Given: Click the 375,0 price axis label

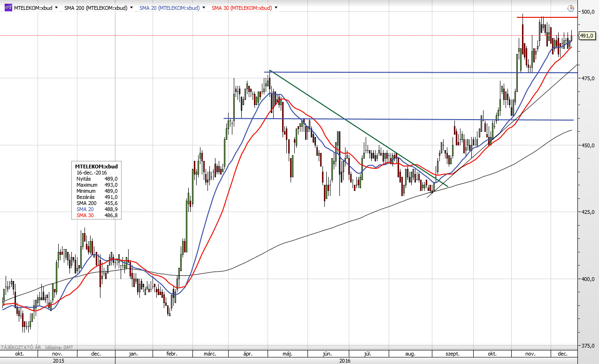Looking at the screenshot, I should pos(588,346).
